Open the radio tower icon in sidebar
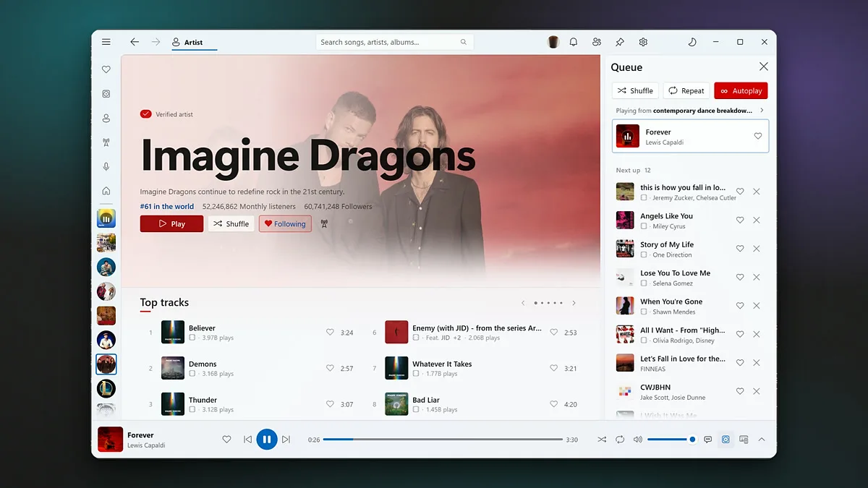This screenshot has height=488, width=868. (106, 142)
